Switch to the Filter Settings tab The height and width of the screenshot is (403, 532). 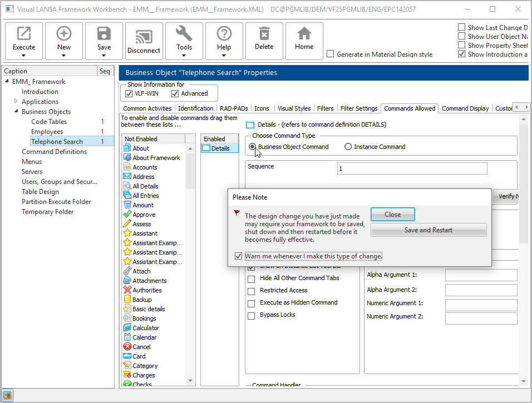pos(359,108)
